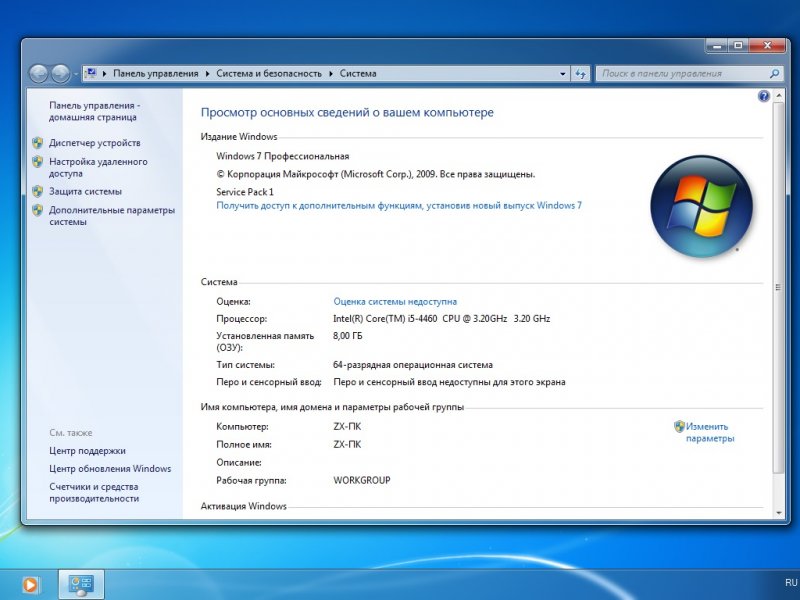Open recent pages dropdown next to navigation arrows

click(x=76, y=74)
